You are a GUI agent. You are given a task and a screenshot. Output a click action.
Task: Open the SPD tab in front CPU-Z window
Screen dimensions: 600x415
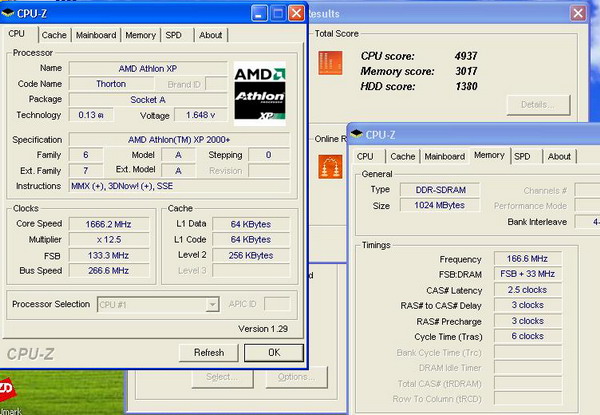click(174, 35)
